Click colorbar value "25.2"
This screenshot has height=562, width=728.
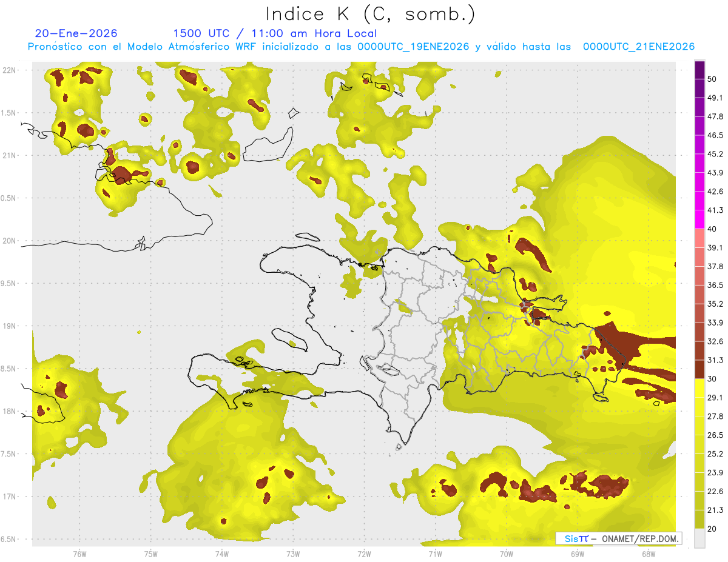(715, 454)
